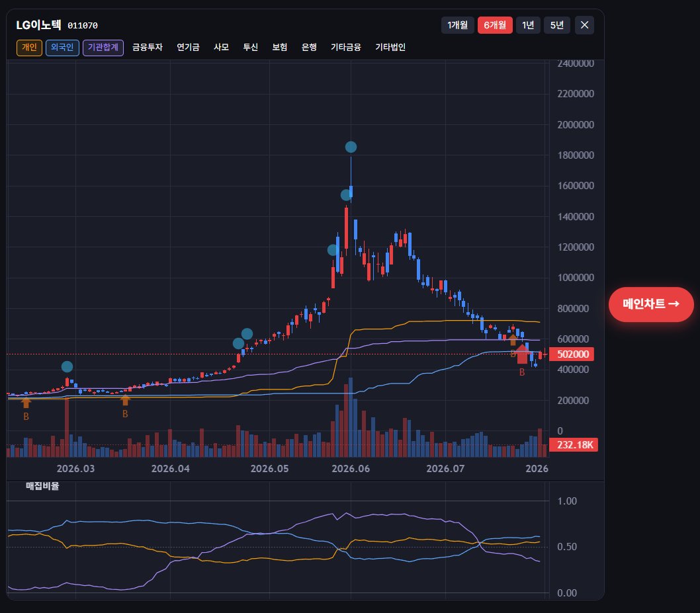Image resolution: width=700 pixels, height=613 pixels.
Task: Click the 2026.04 date axis label
Action: (x=170, y=468)
